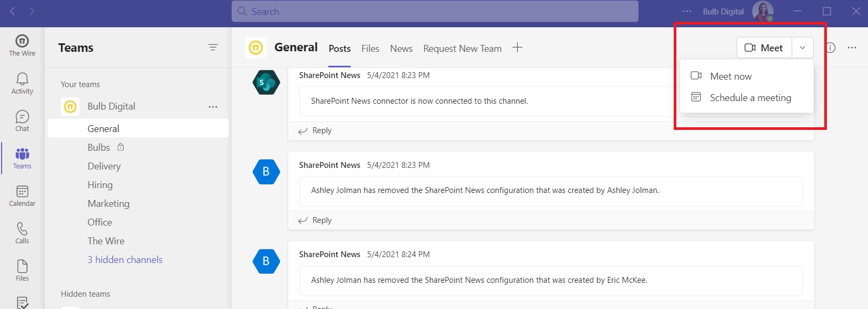This screenshot has height=309, width=868.
Task: Click the SharePoint app avatar on first post
Action: point(266,82)
